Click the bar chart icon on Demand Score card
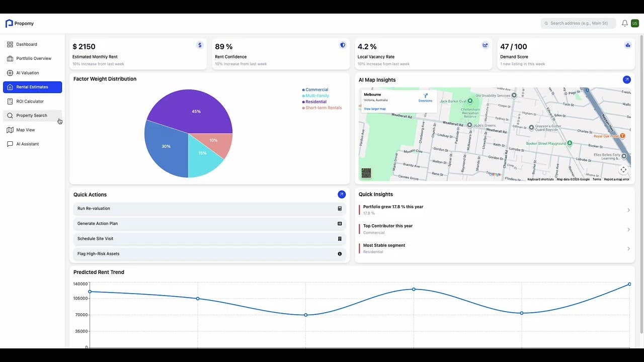This screenshot has width=644, height=362. 627,45
